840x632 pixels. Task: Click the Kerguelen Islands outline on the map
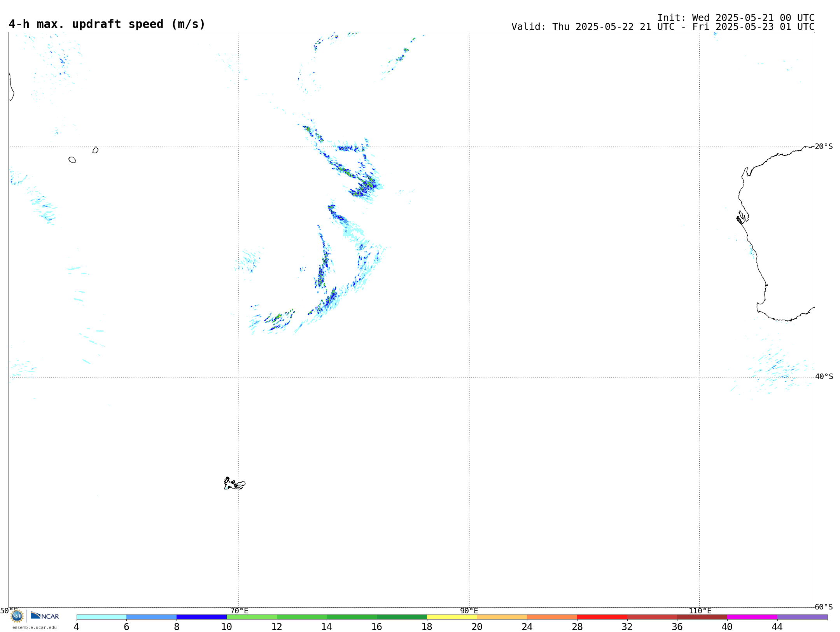[234, 484]
